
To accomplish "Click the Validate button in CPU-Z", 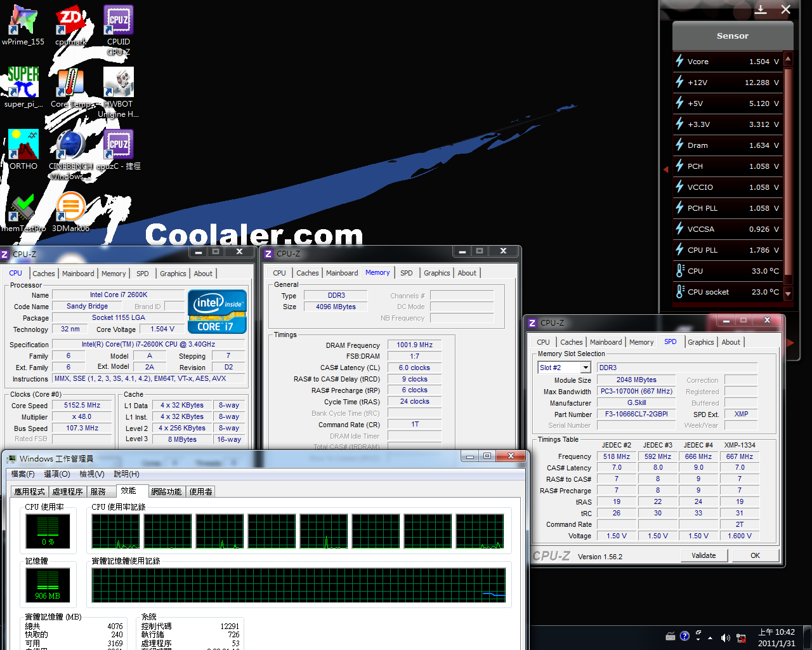I will pyautogui.click(x=704, y=555).
